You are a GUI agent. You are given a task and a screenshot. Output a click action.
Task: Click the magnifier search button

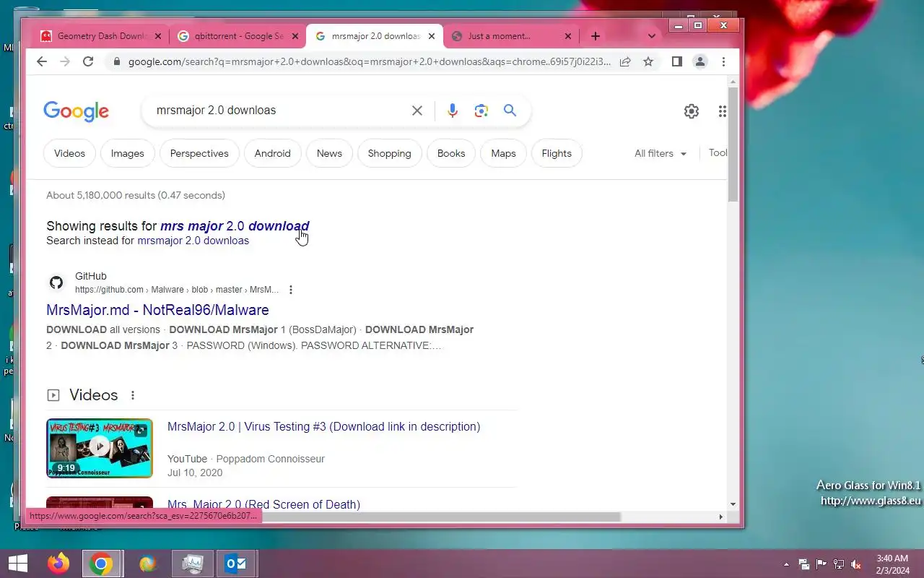tap(510, 111)
